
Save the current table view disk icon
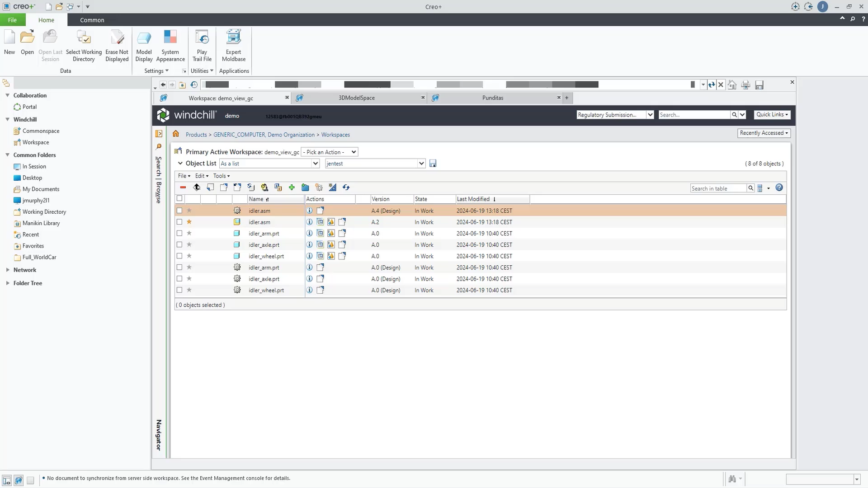point(433,164)
